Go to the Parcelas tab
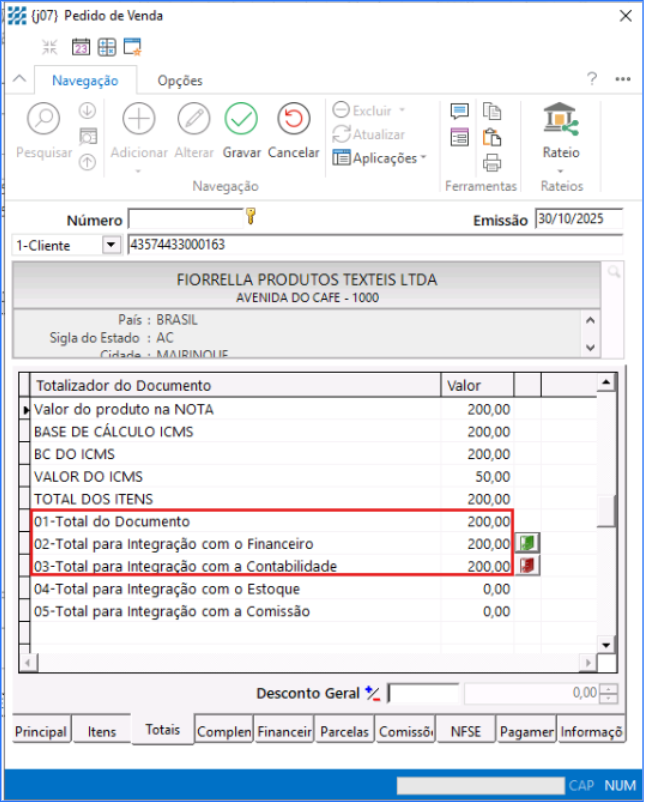 tap(344, 732)
